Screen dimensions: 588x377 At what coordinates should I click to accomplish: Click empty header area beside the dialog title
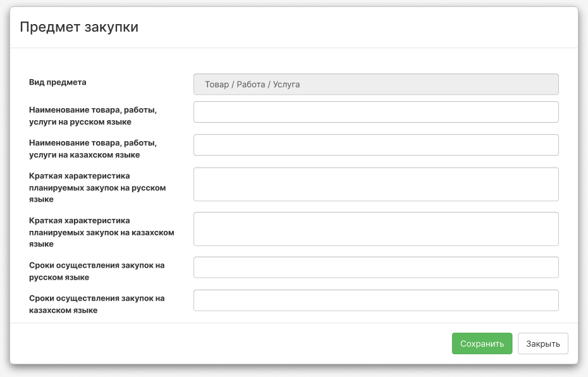[356, 27]
